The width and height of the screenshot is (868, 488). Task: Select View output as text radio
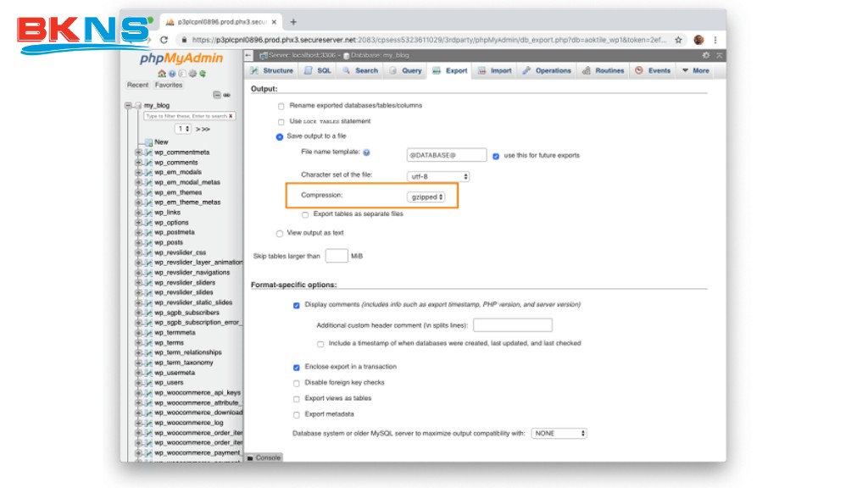point(281,233)
